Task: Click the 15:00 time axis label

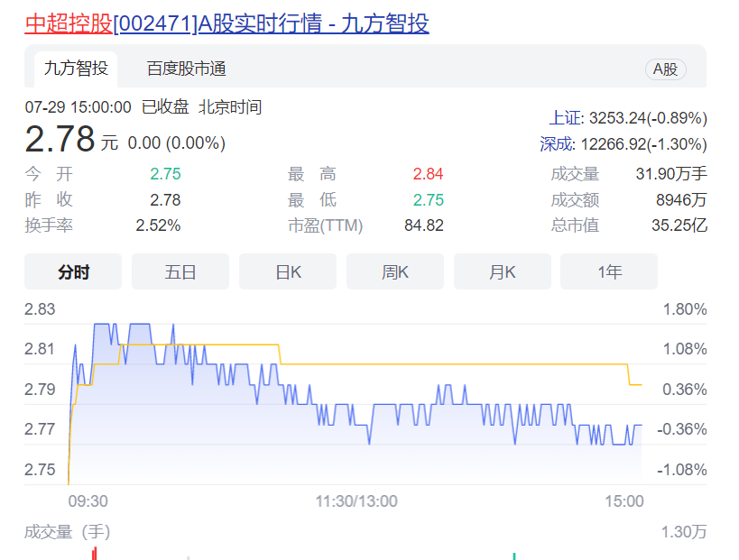Action: click(624, 501)
